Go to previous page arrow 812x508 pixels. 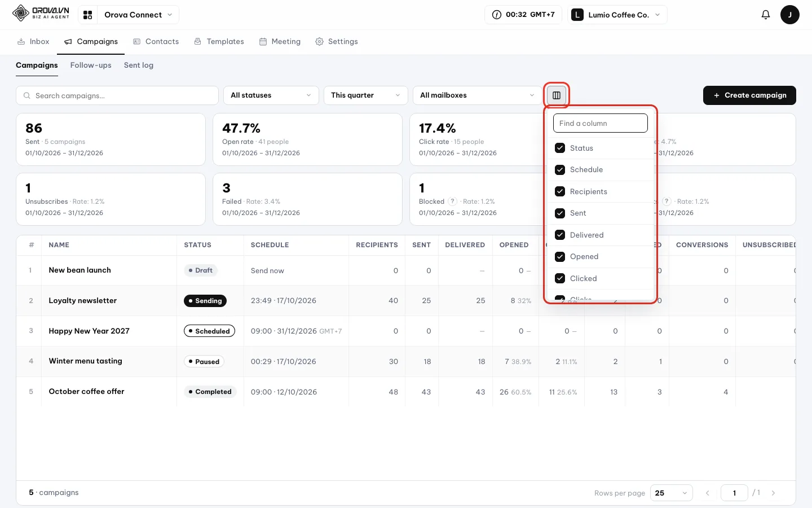[x=707, y=493]
